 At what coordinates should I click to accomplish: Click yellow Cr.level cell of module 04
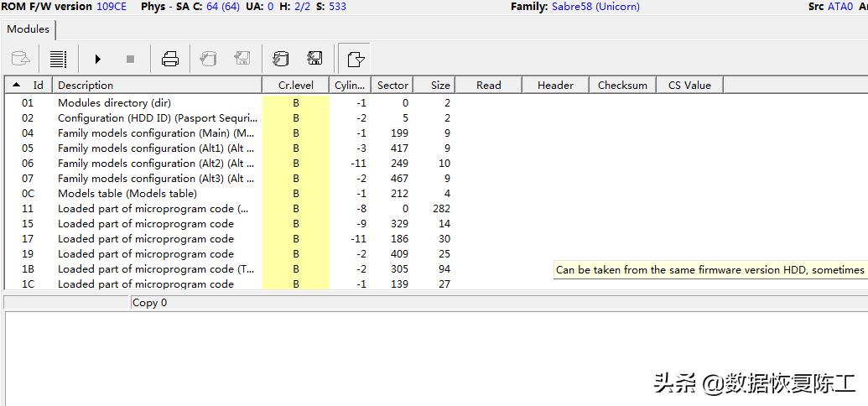click(296, 133)
